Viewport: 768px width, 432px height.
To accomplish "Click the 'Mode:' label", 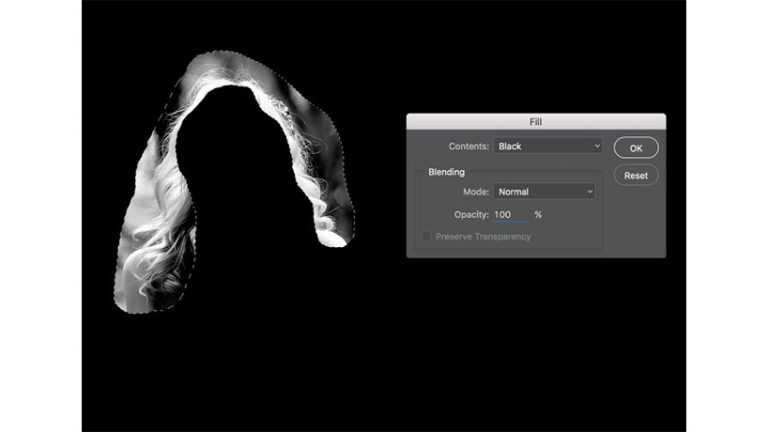I will (476, 192).
